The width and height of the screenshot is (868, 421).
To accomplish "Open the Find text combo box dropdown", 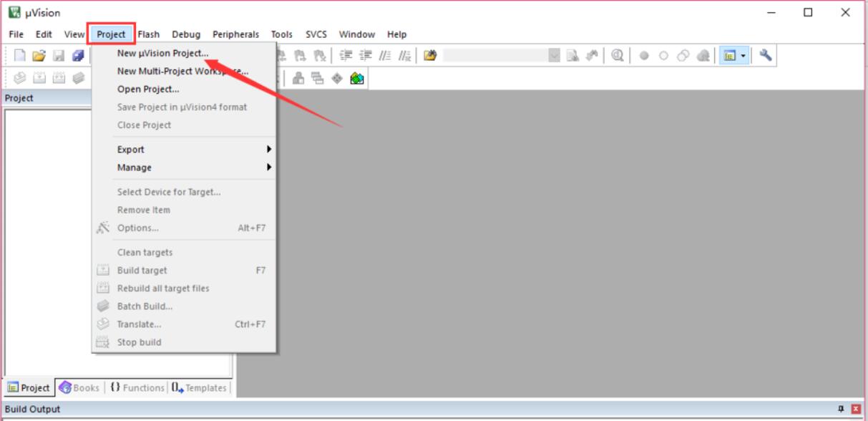I will click(555, 56).
